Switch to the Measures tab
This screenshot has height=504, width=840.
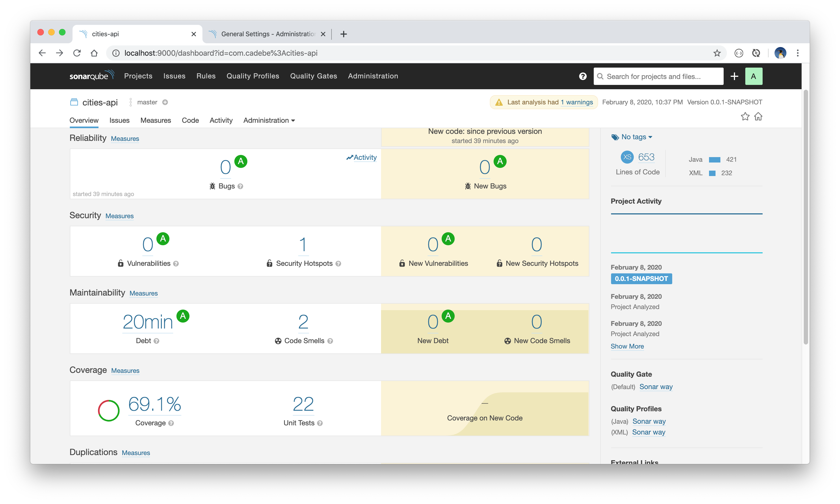pyautogui.click(x=155, y=120)
